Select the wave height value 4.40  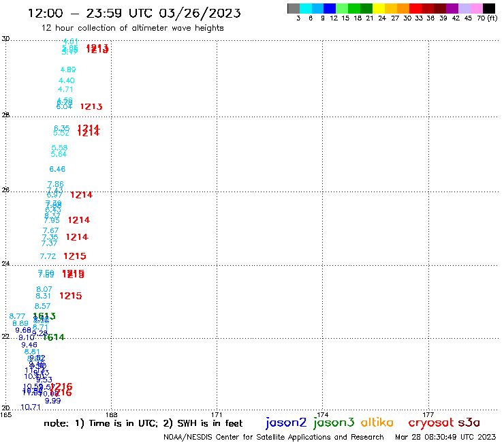[67, 80]
